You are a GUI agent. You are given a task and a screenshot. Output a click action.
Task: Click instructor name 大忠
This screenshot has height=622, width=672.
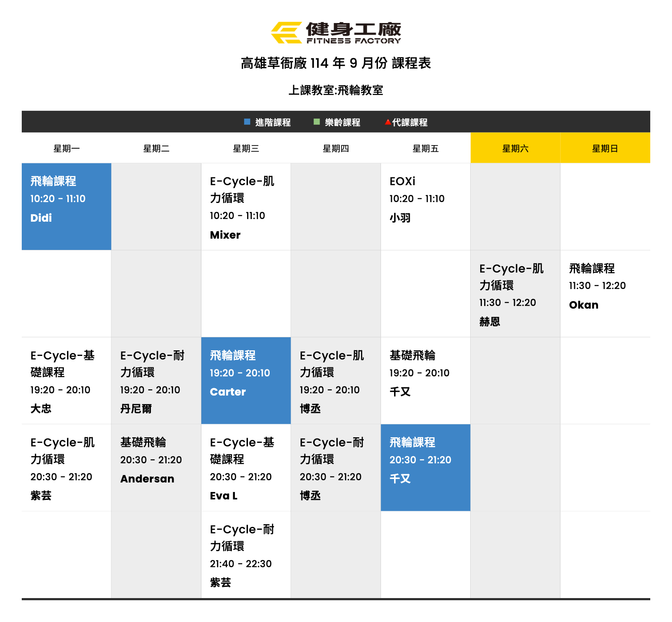pos(41,409)
